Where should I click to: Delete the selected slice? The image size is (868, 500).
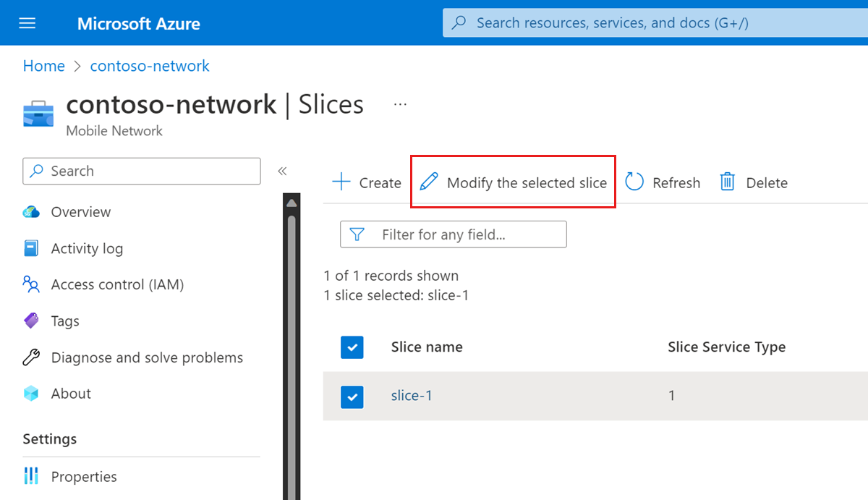pyautogui.click(x=752, y=182)
